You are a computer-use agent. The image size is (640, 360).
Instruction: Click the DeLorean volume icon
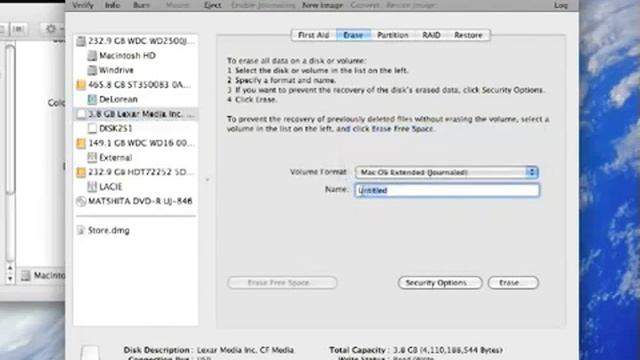pos(92,99)
